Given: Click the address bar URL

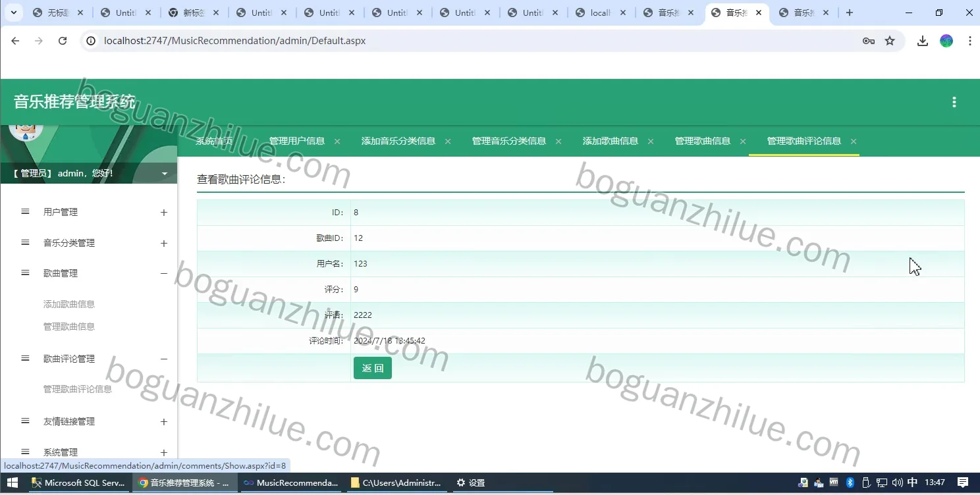Looking at the screenshot, I should 235,41.
